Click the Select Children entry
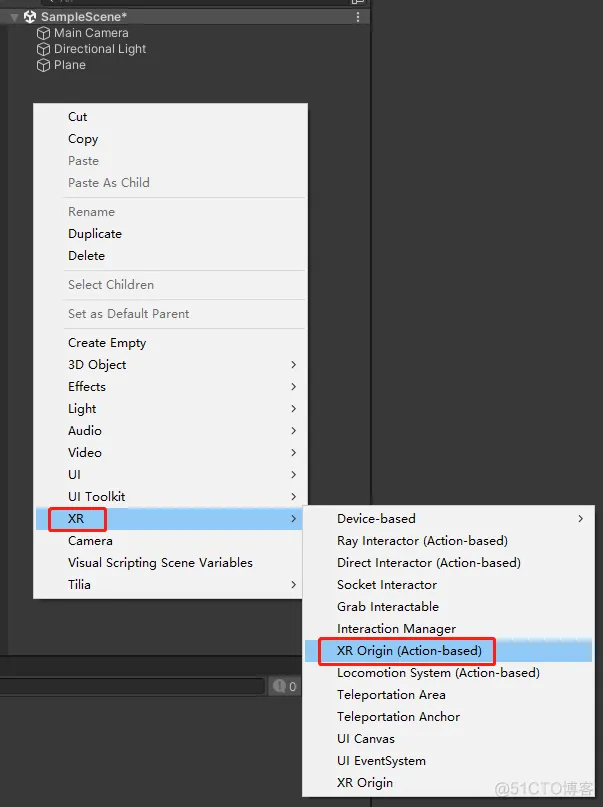 coord(170,285)
